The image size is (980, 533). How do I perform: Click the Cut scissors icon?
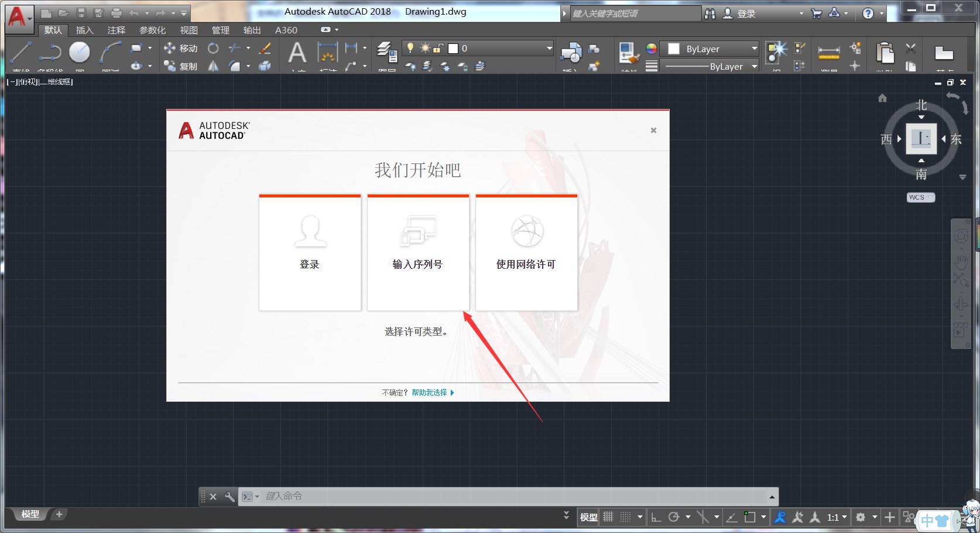click(910, 48)
